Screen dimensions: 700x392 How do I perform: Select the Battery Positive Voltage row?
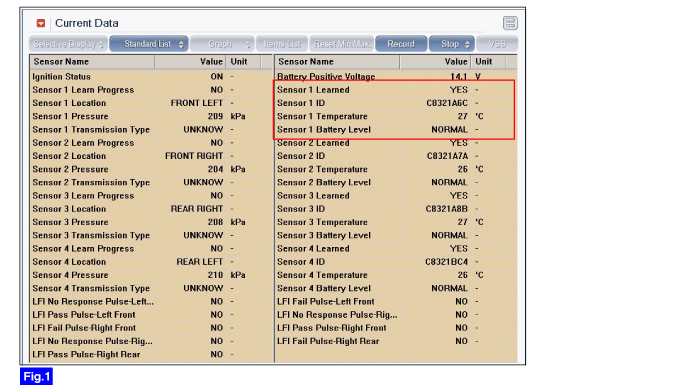click(x=396, y=77)
